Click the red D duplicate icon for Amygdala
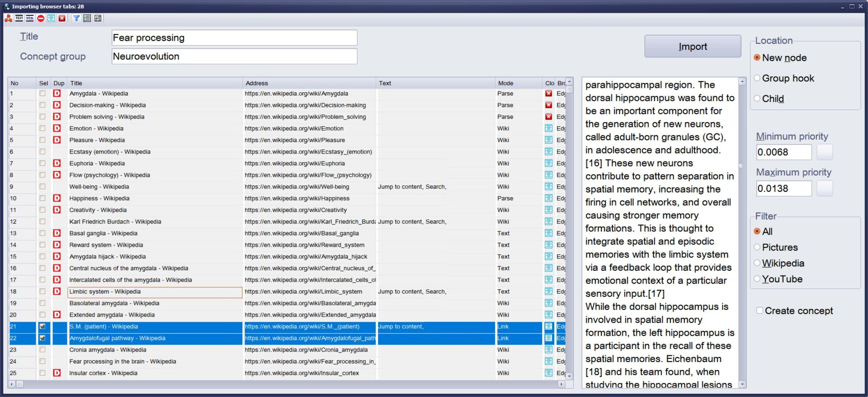Viewport: 868px width, 397px height. (57, 94)
